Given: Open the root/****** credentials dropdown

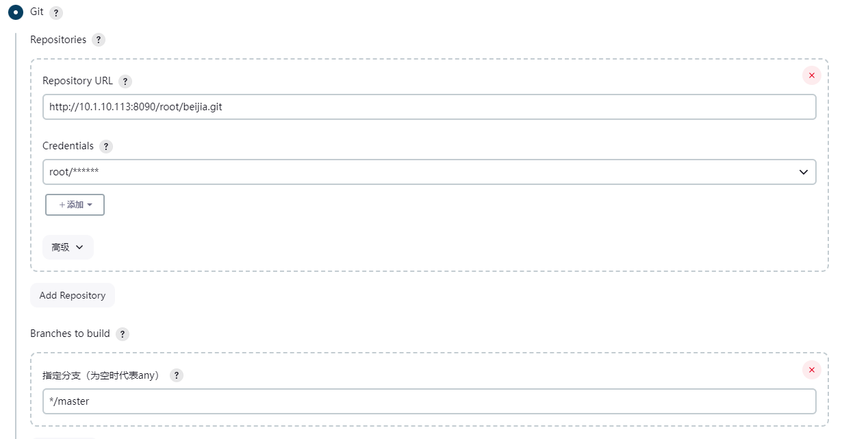Looking at the screenshot, I should 429,172.
